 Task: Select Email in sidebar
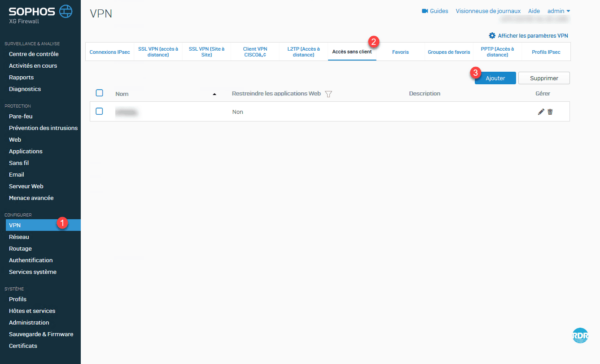[16, 175]
